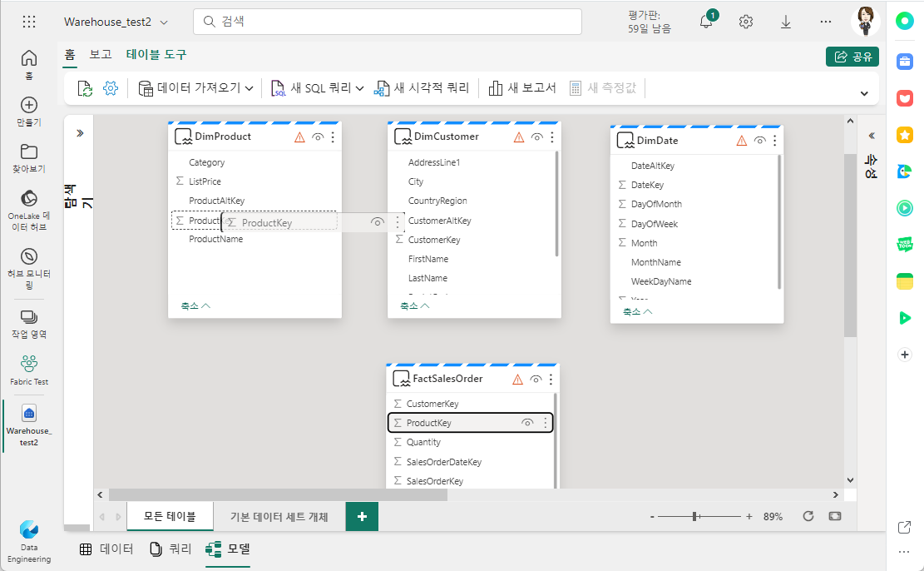The width and height of the screenshot is (924, 571).
Task: Collapse DimCustomer table with 축소
Action: pyautogui.click(x=414, y=305)
